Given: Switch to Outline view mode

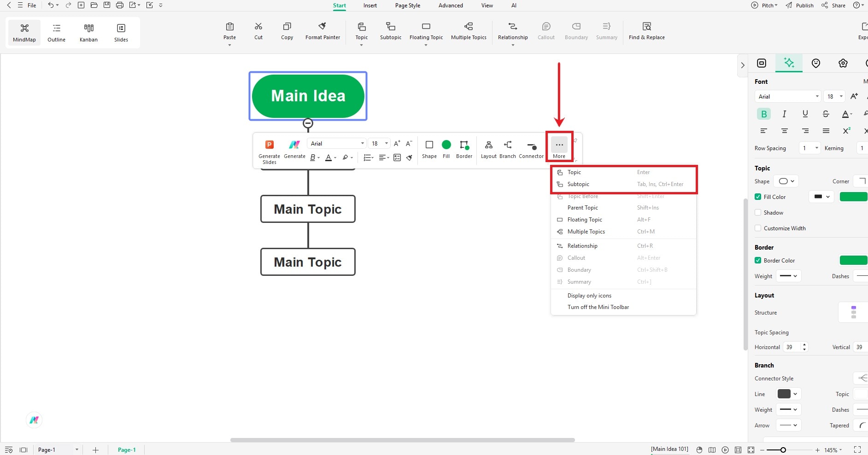Looking at the screenshot, I should point(57,32).
